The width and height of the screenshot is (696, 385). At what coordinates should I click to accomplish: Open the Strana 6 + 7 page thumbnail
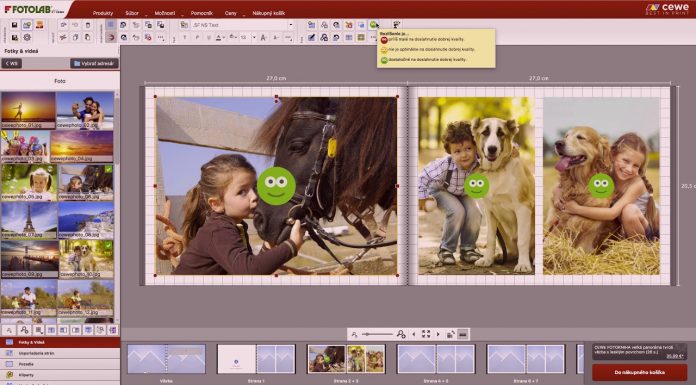pyautogui.click(x=526, y=359)
